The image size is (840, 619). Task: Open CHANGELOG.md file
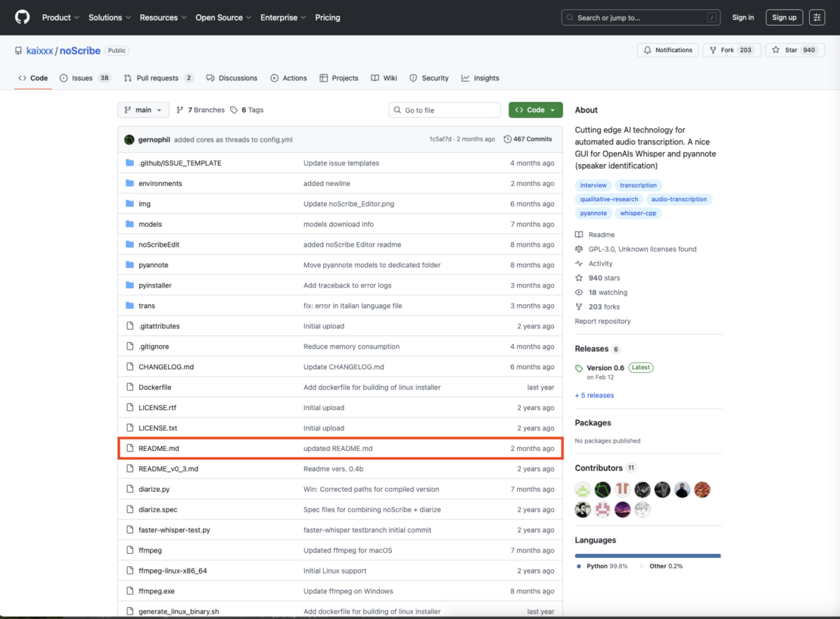[166, 367]
